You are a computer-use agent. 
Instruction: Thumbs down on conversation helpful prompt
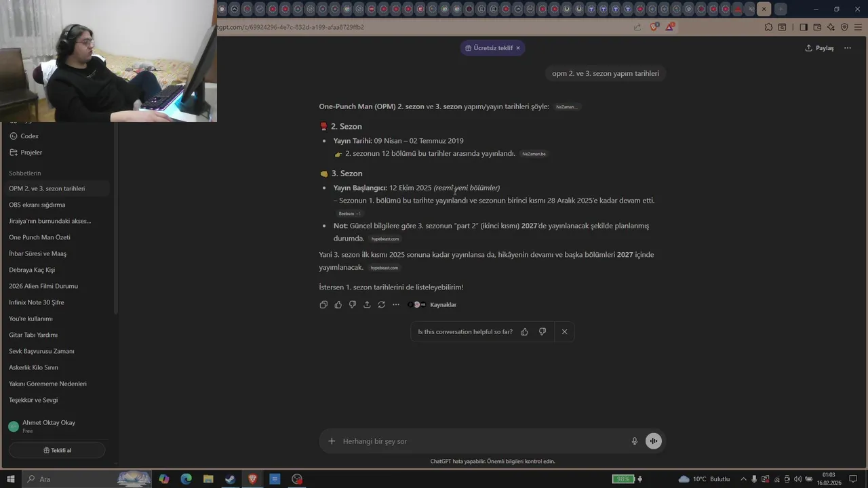pyautogui.click(x=542, y=331)
